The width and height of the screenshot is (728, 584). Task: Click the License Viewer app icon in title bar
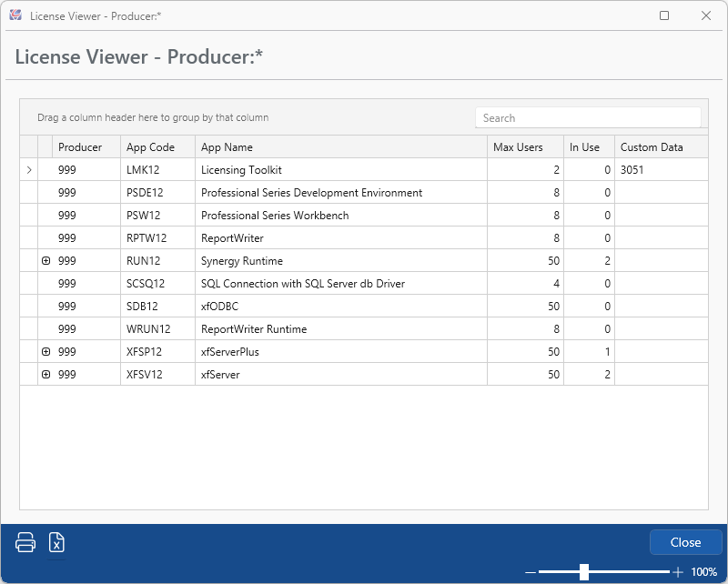point(15,15)
